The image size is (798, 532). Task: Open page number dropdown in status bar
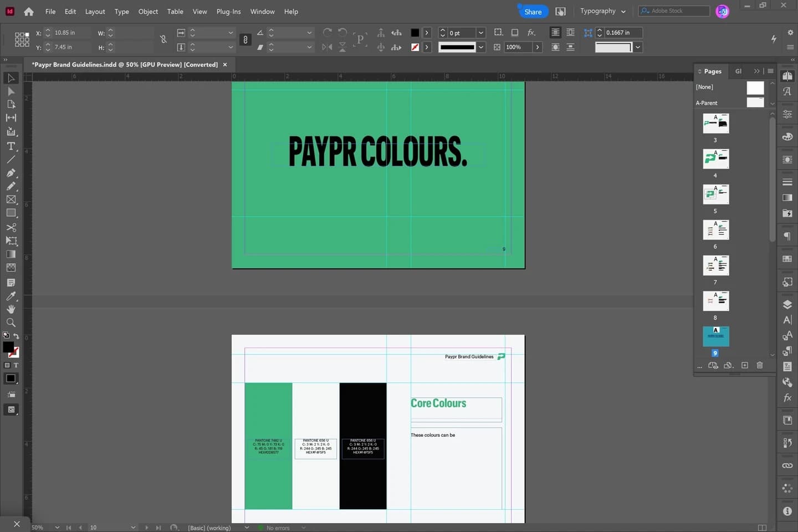point(133,528)
